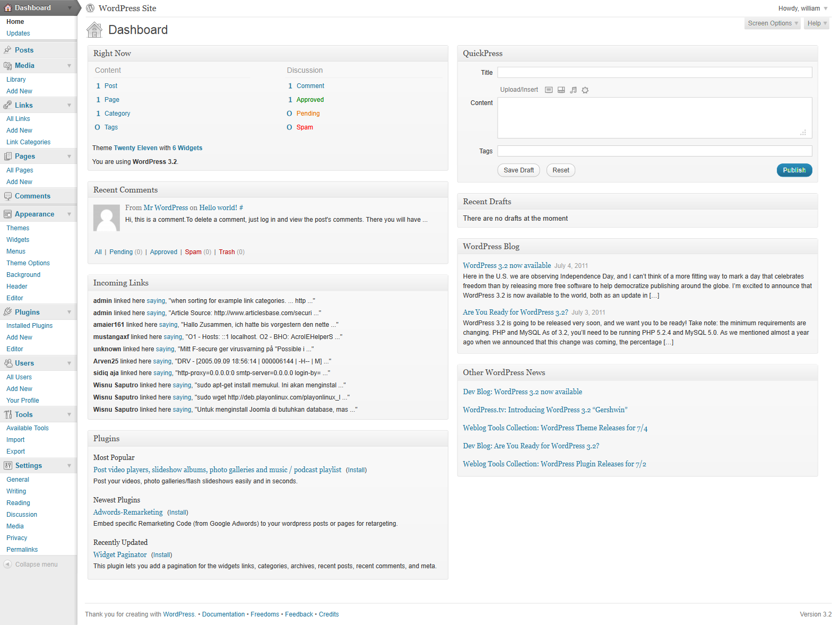Viewport: 840px width, 625px height.
Task: Click the WordPress logo beside the site title
Action: 90,8
